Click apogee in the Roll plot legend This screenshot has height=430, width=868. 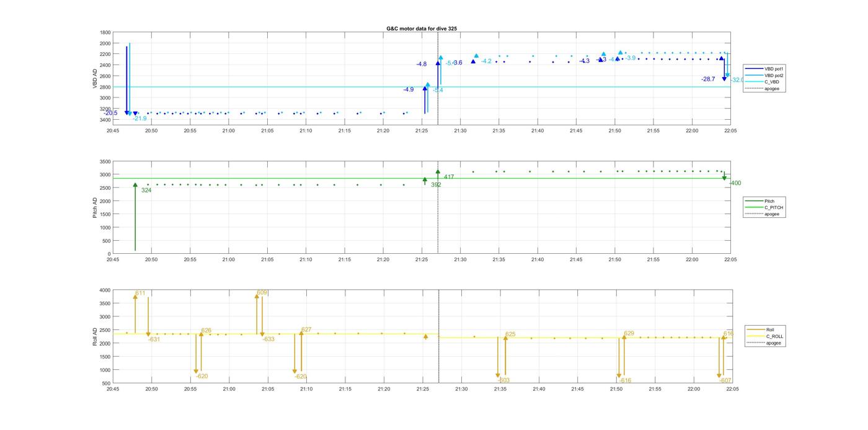coord(762,343)
